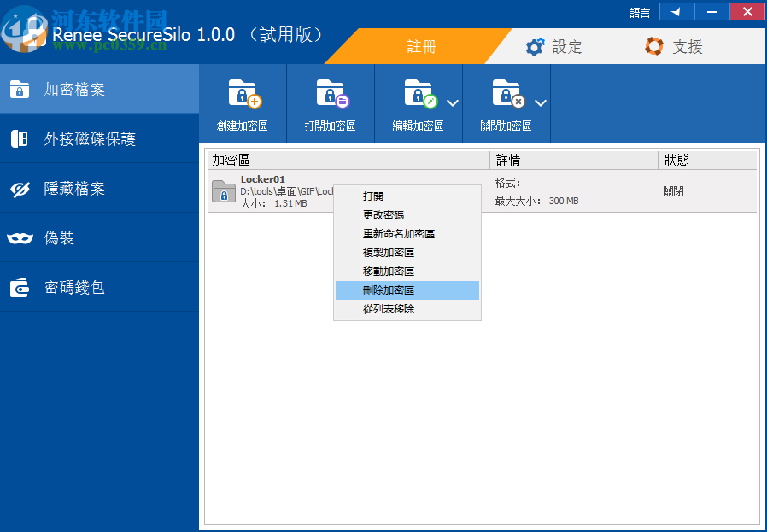
Task: Open 設定 with the gear icon
Action: click(553, 46)
